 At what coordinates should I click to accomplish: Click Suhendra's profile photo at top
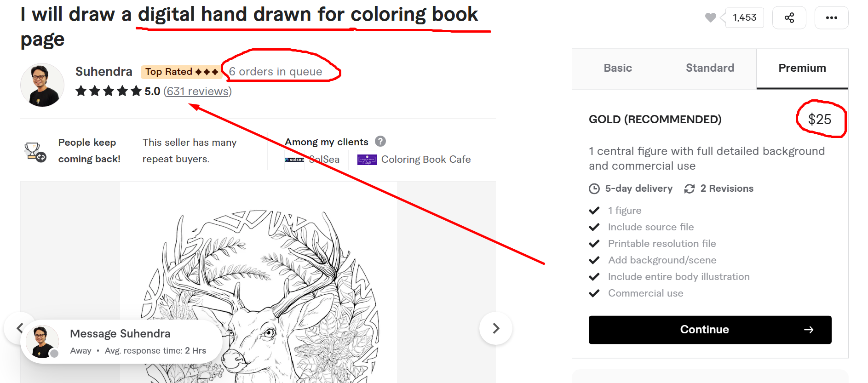coord(42,85)
